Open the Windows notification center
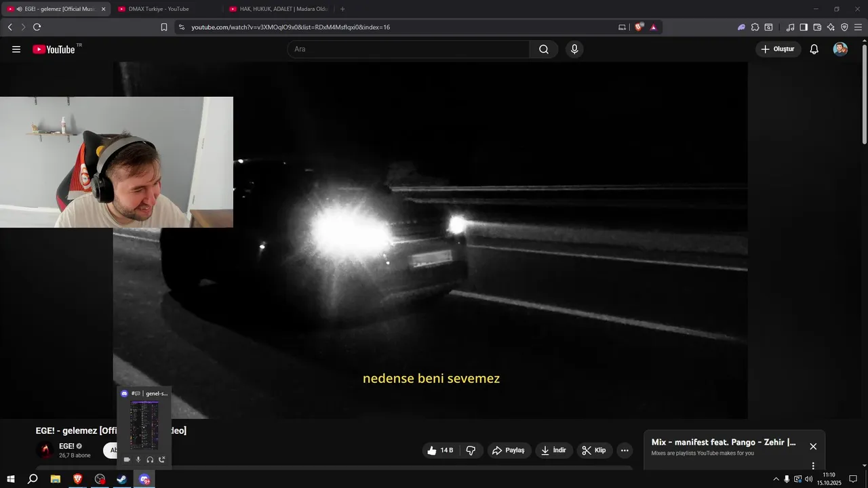 pos(853,479)
